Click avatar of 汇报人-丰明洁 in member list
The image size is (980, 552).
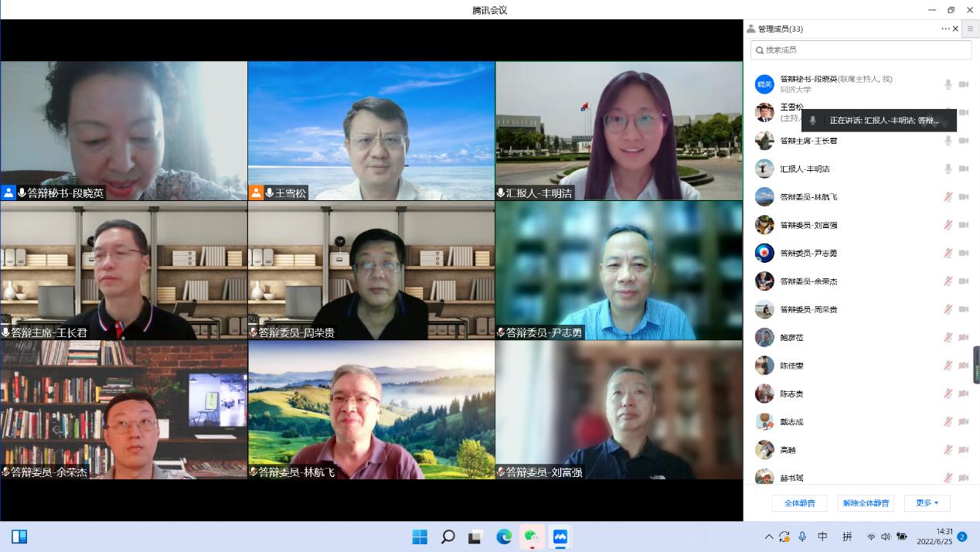764,169
